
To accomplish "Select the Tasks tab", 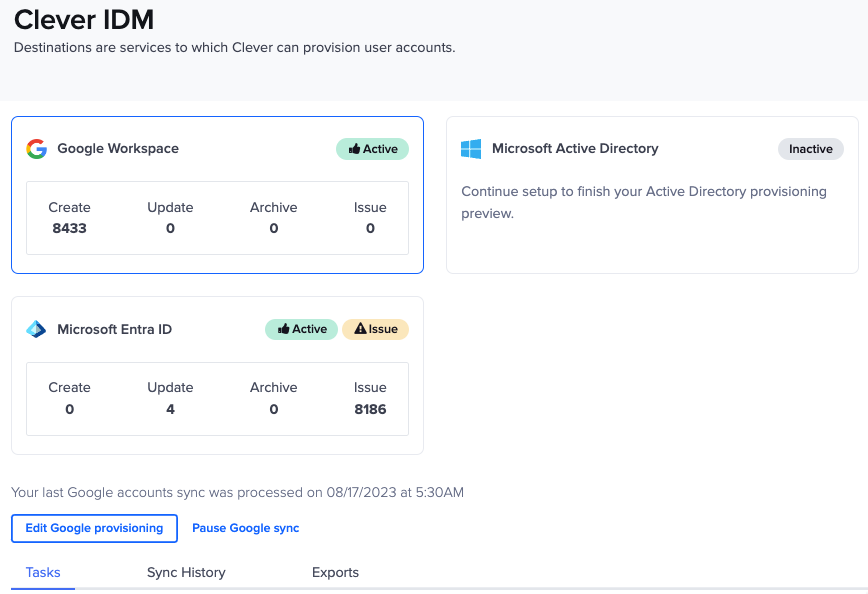I will point(43,572).
